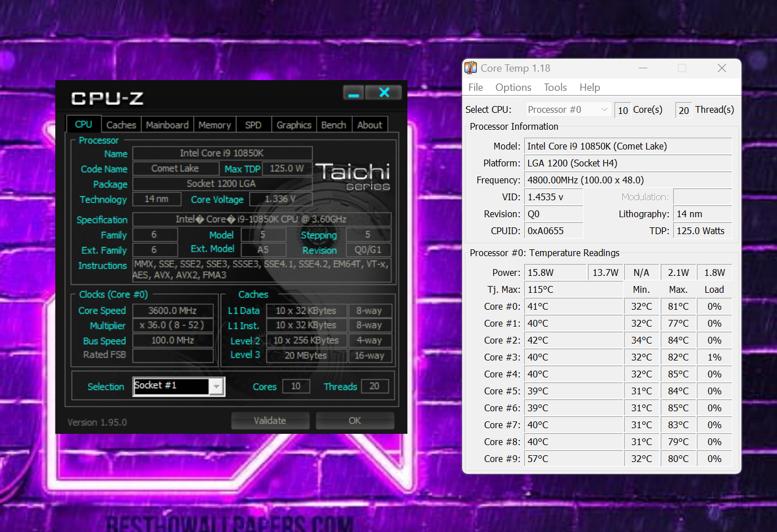
Task: Click the Level 2 cache value 10 x 256 KBytes
Action: (306, 341)
